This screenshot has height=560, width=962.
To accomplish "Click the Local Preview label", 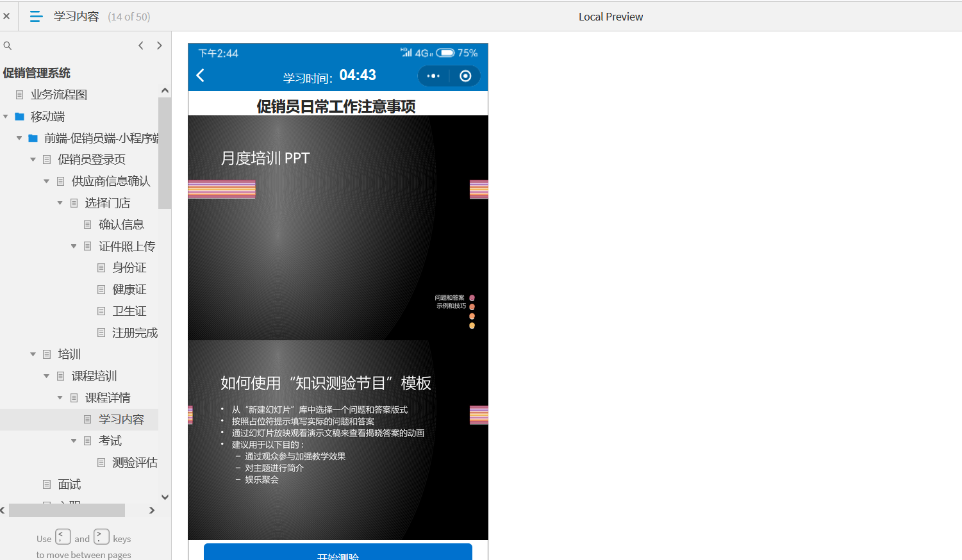I will 611,17.
